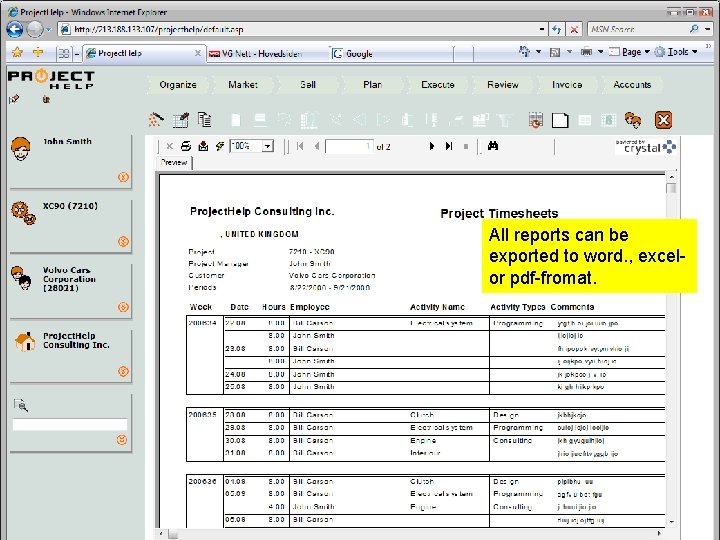Expand the ProjectHelp Consulting Inc. panel orange button
The height and width of the screenshot is (540, 720).
123,371
